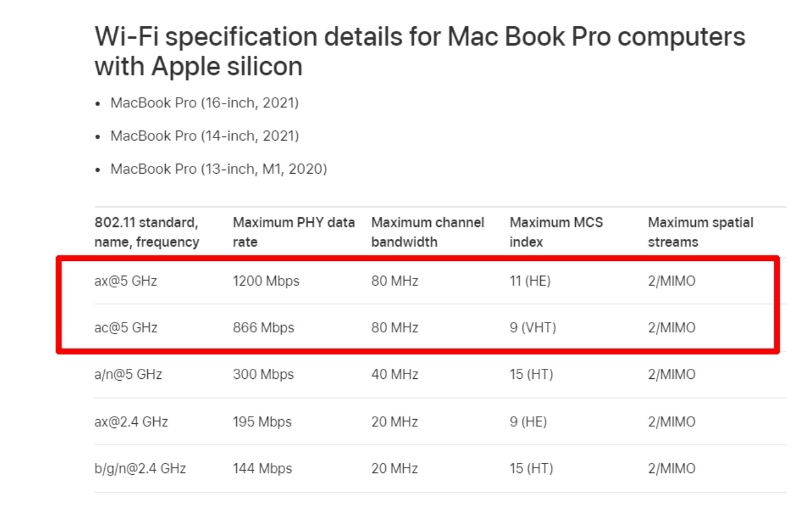Click the 9 (VHT) MCS index cell
Image resolution: width=812 pixels, height=513 pixels.
(x=533, y=328)
